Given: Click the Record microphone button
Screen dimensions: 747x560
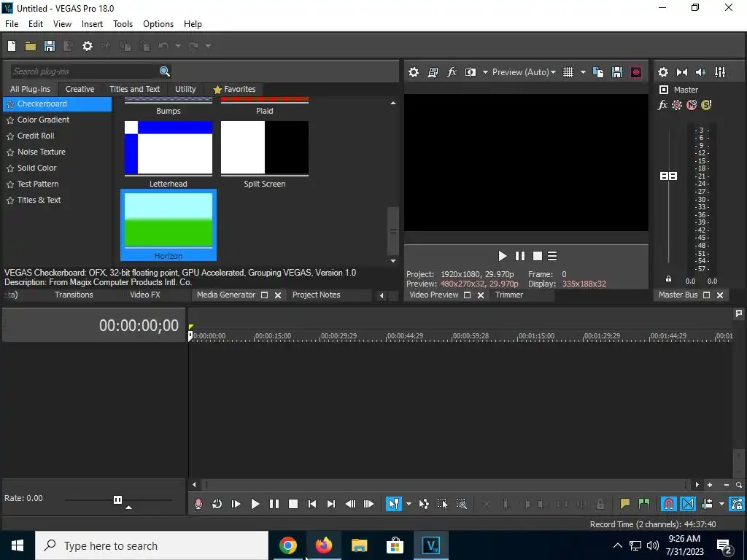Looking at the screenshot, I should coord(198,504).
